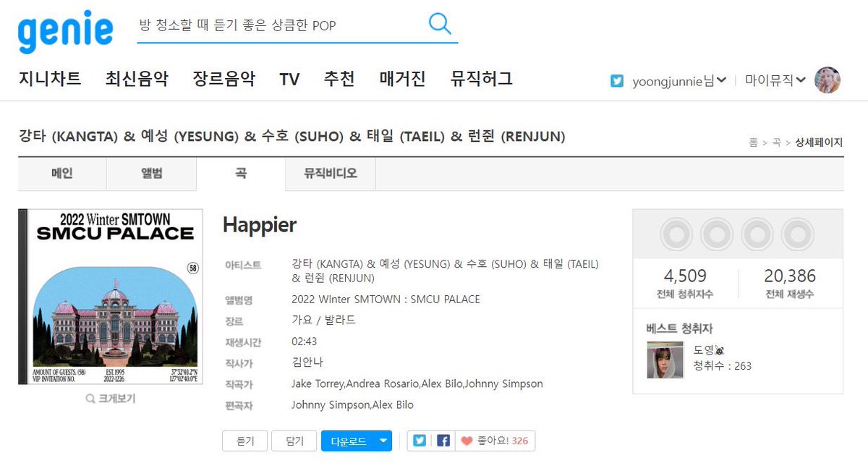Open the 지니차트 menu
The height and width of the screenshot is (471, 868).
pyautogui.click(x=50, y=79)
